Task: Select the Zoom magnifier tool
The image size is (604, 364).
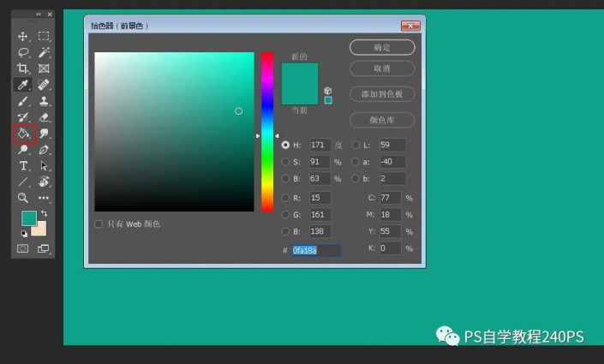Action: pyautogui.click(x=23, y=198)
